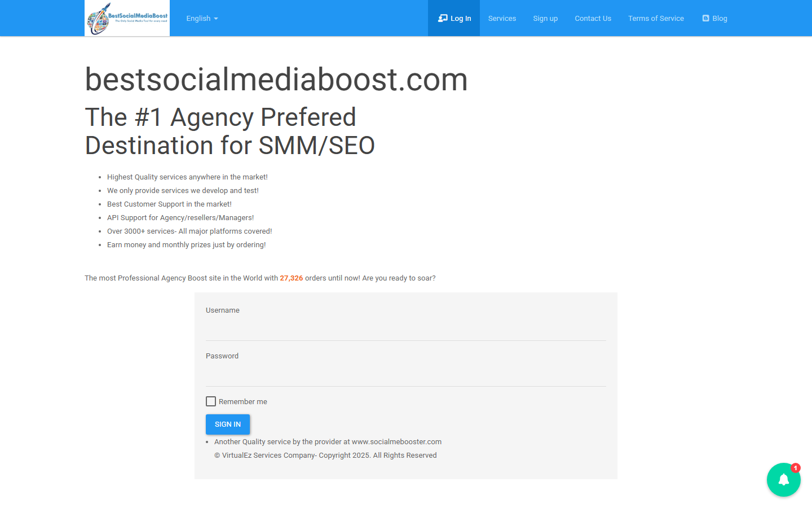Open the Services page
Screen dimensions: 812x508
(502, 18)
